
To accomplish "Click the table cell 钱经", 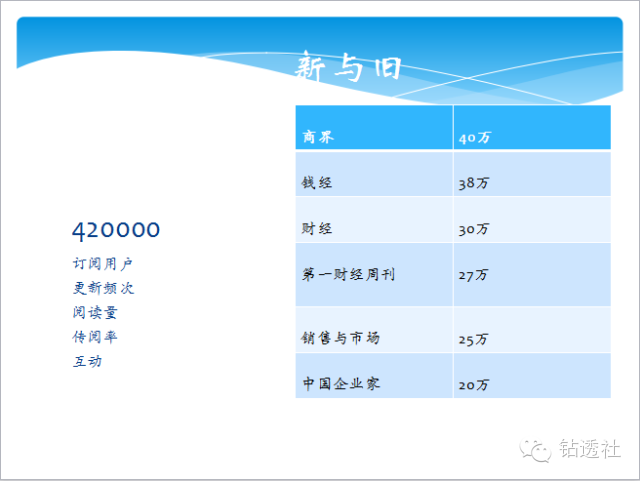I will coord(374,174).
